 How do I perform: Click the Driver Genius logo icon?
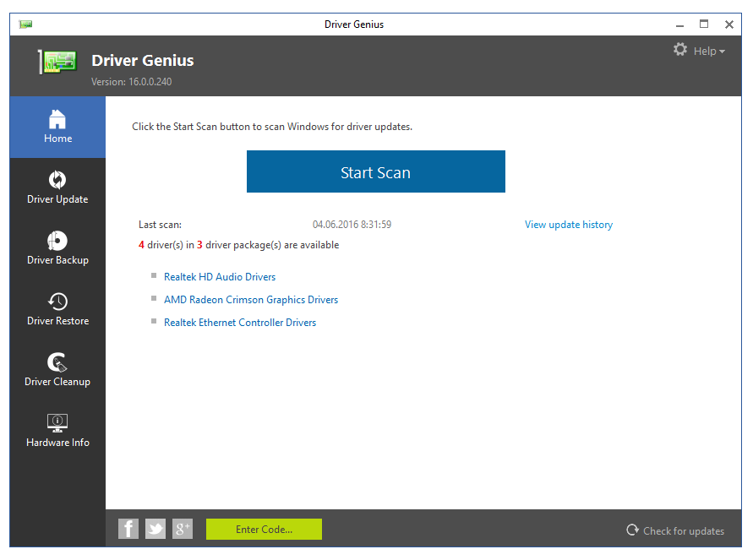[57, 63]
